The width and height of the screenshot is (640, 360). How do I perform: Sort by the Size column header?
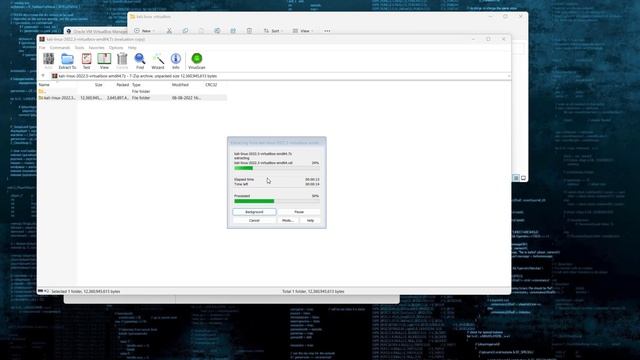[x=98, y=85]
